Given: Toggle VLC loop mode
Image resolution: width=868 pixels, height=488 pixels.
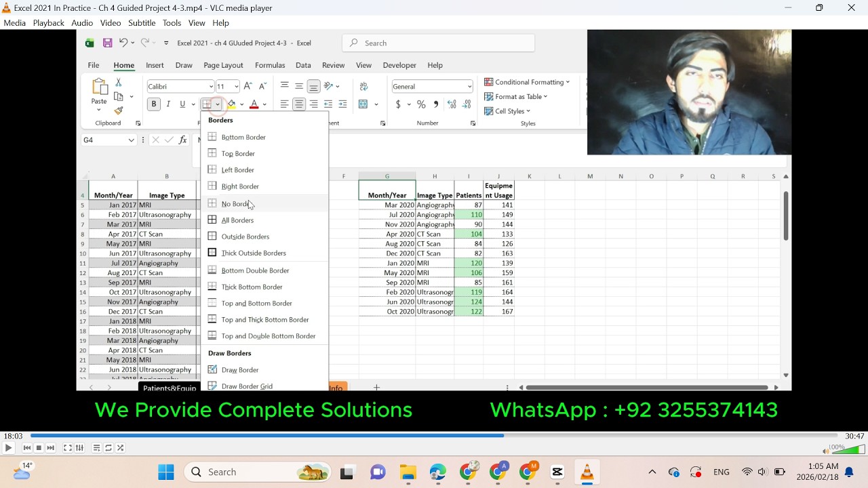Looking at the screenshot, I should coord(108,448).
